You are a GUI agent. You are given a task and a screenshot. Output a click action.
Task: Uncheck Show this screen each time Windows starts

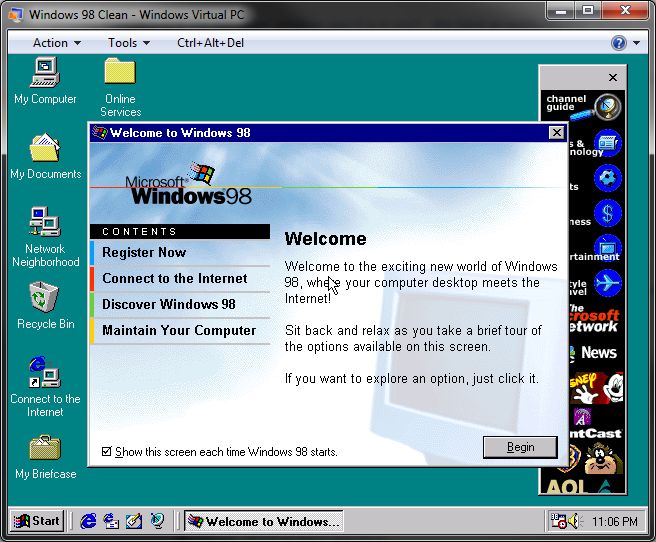coord(106,451)
